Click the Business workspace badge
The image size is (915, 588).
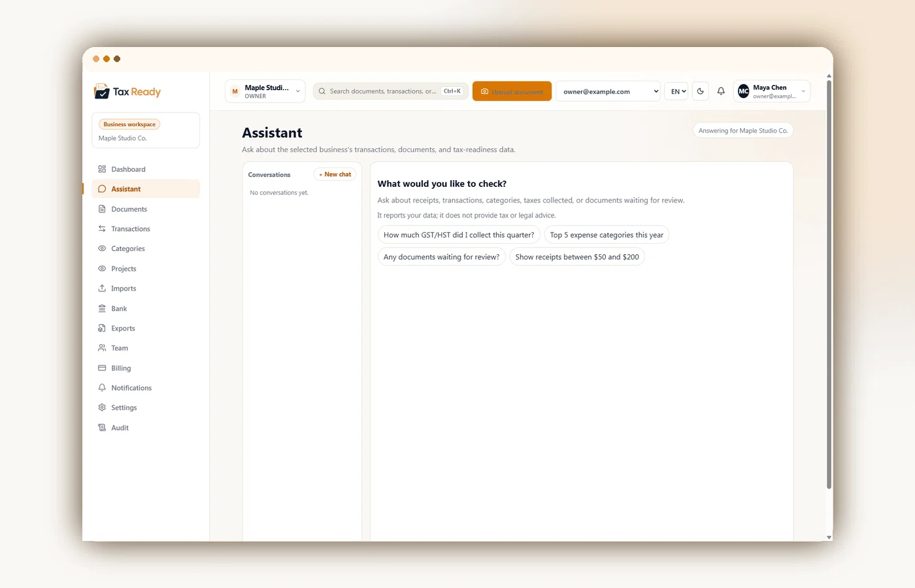[x=129, y=124]
